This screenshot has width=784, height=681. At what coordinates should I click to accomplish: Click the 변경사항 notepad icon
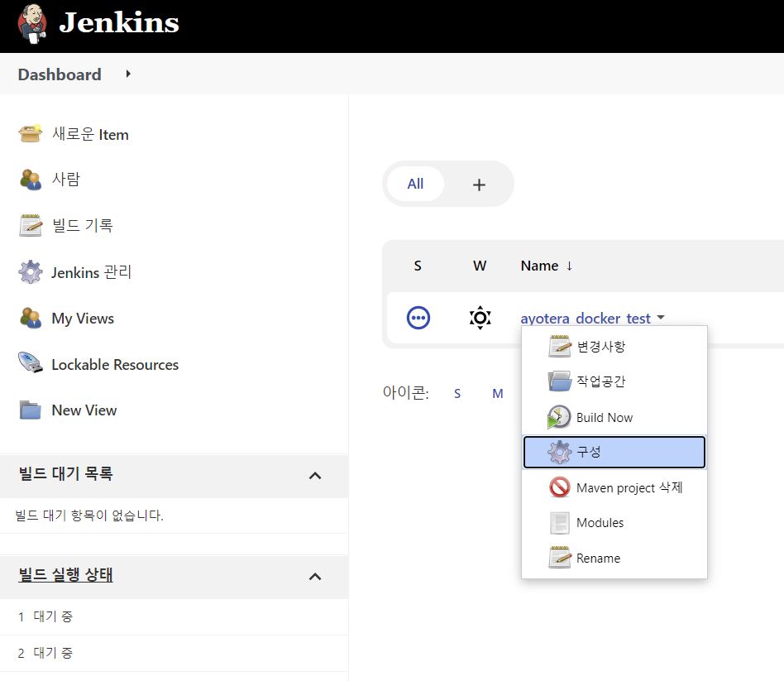click(x=560, y=346)
